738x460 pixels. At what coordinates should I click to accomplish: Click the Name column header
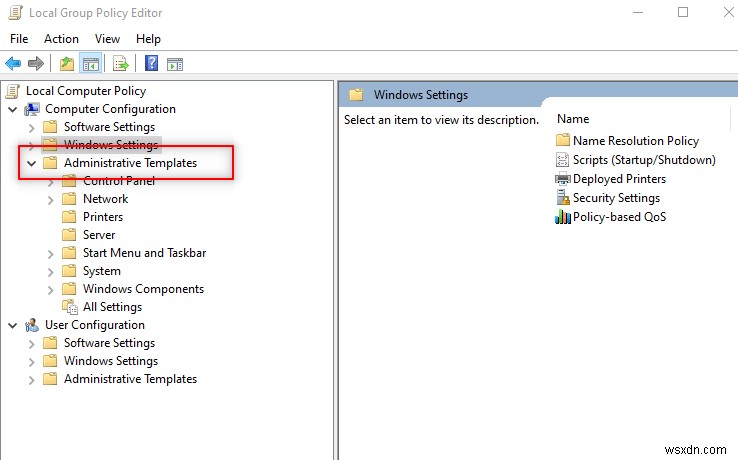[x=573, y=119]
